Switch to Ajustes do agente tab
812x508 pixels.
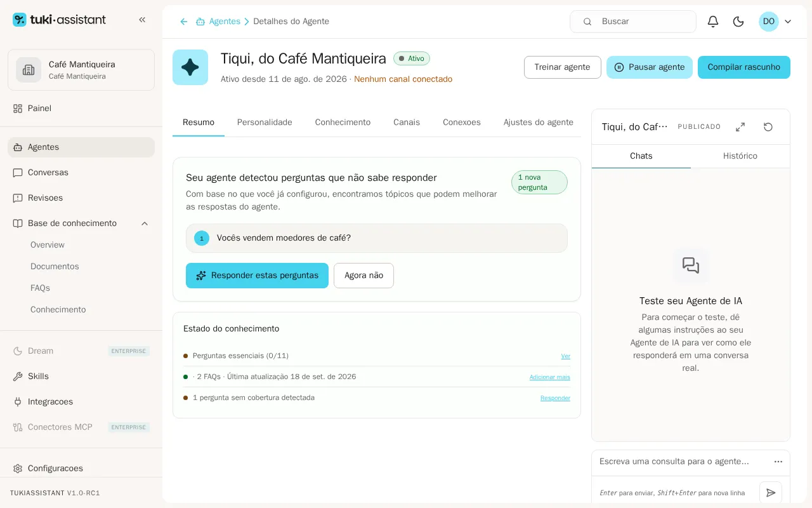pyautogui.click(x=539, y=123)
